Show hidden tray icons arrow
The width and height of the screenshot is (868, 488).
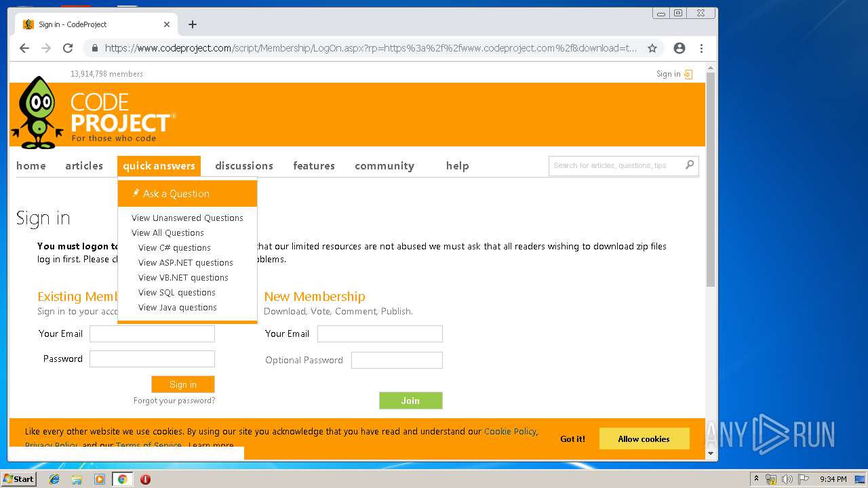757,479
